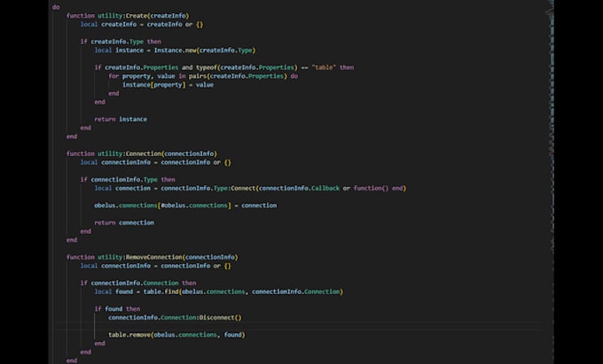Click the '#obelus.connections' index expression
603x364 pixels.
coord(194,205)
